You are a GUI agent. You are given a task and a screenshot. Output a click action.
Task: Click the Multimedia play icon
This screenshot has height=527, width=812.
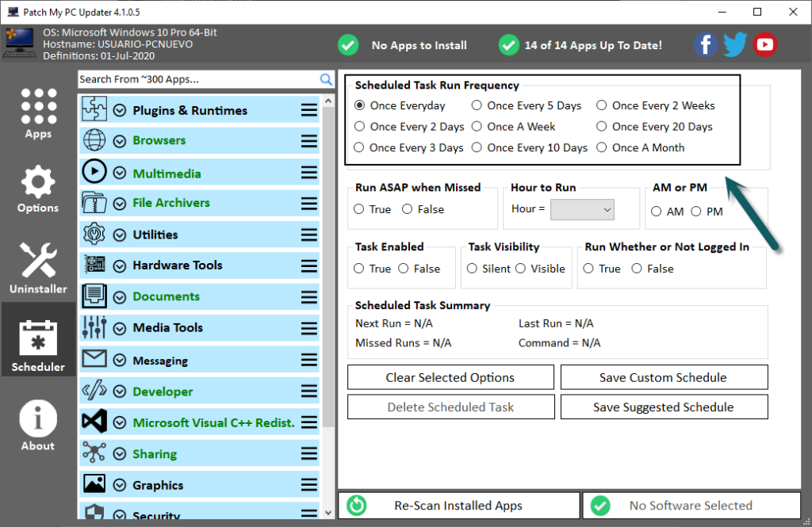click(x=94, y=171)
